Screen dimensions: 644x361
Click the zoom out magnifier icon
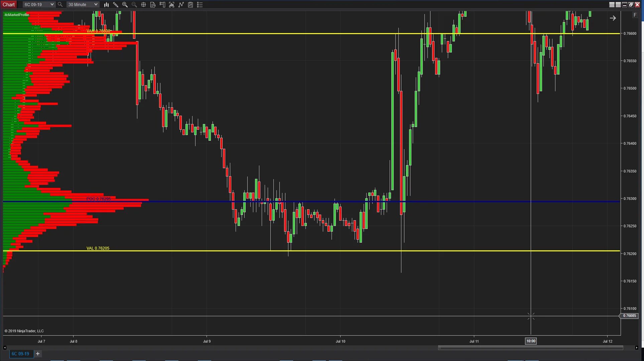134,5
